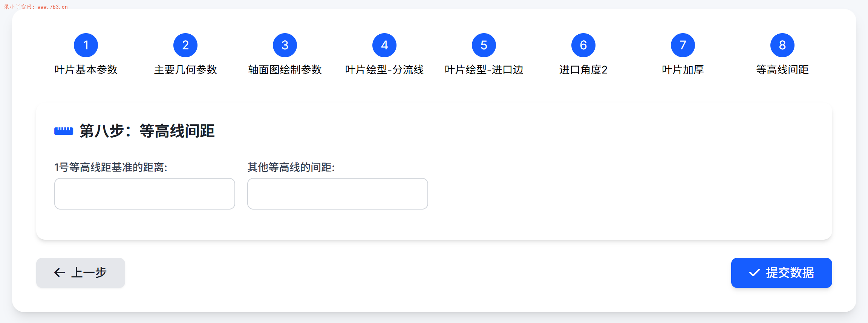
Task: Focus the 其他等高线的间距 input field
Action: 338,194
